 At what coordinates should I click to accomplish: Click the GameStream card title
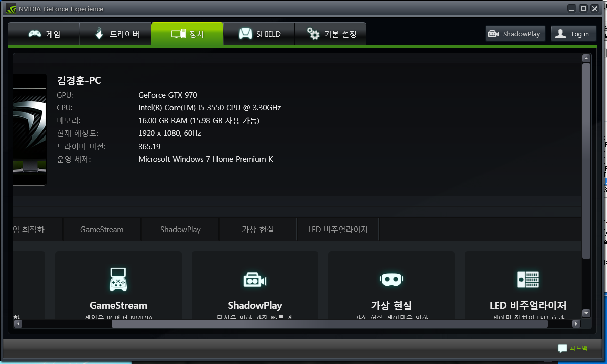click(118, 305)
